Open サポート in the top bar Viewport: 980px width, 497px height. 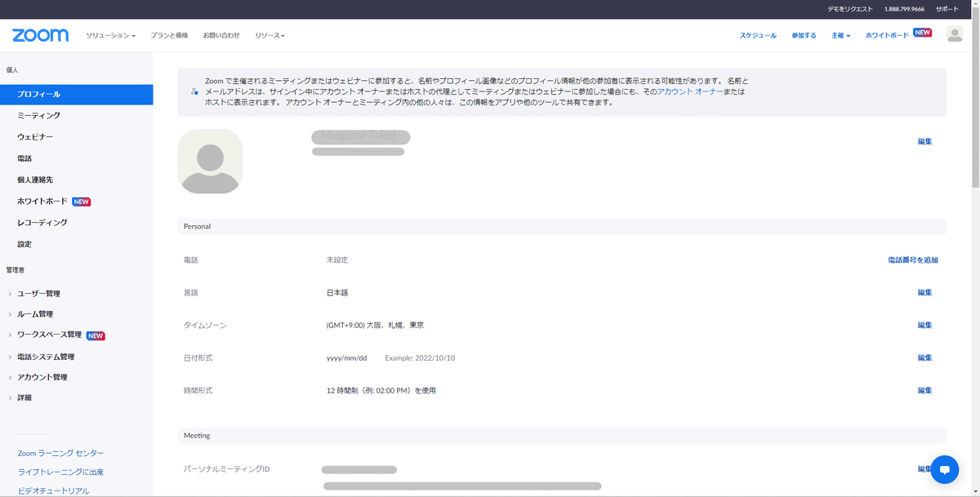[947, 9]
